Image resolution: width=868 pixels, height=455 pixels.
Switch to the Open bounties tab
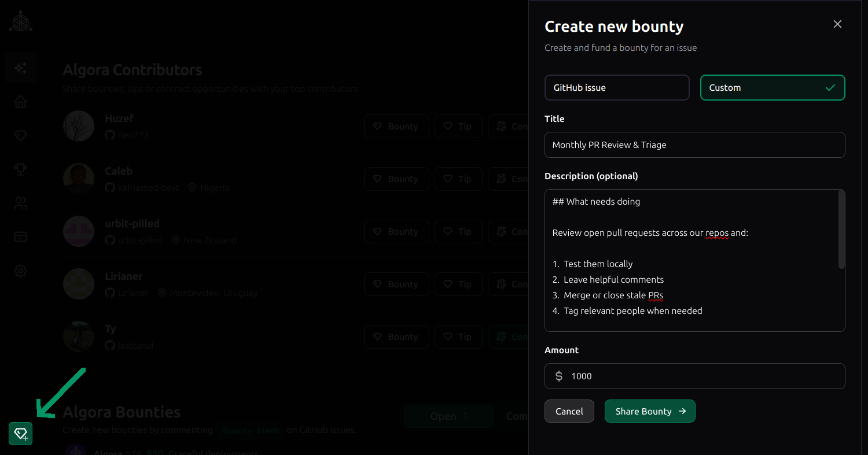pos(448,416)
